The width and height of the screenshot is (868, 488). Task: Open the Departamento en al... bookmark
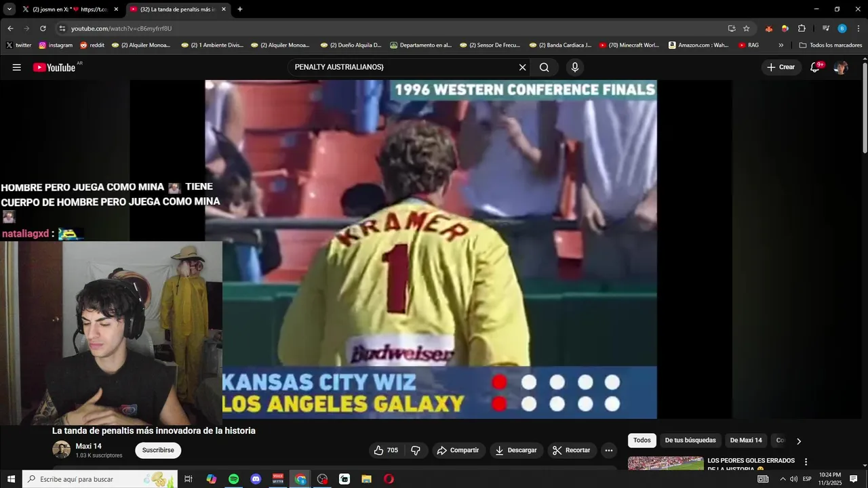pyautogui.click(x=420, y=45)
